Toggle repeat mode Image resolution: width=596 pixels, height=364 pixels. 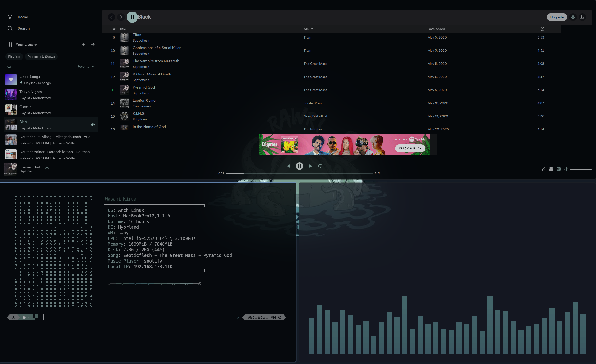320,166
